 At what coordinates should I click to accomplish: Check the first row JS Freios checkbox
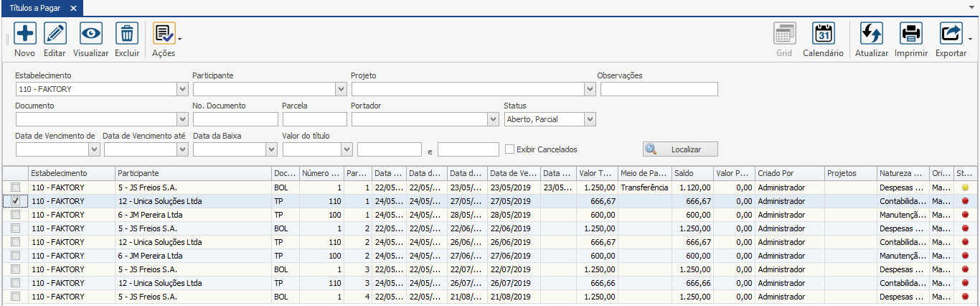click(x=16, y=187)
